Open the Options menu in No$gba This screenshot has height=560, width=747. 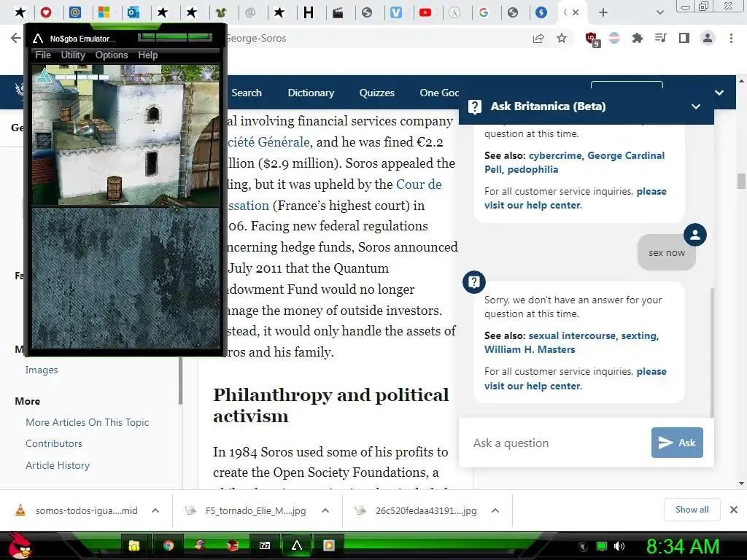[112, 55]
